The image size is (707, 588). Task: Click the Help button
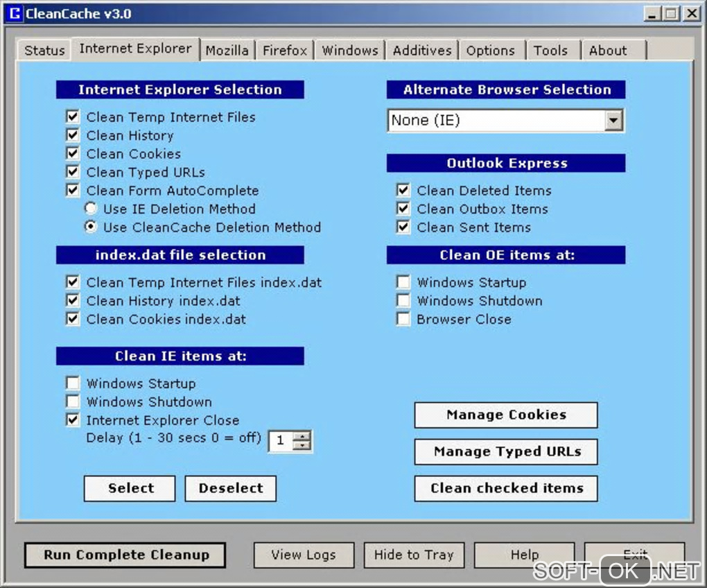525,555
